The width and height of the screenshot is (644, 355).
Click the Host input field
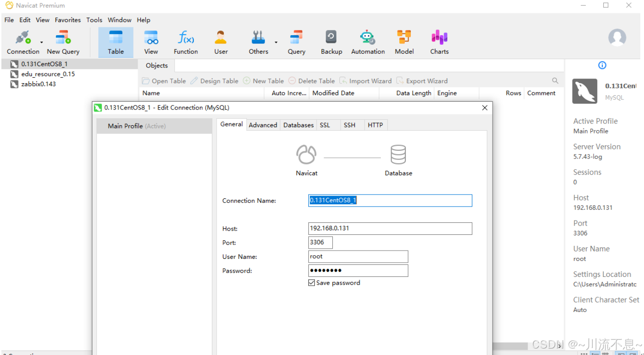[x=390, y=228]
